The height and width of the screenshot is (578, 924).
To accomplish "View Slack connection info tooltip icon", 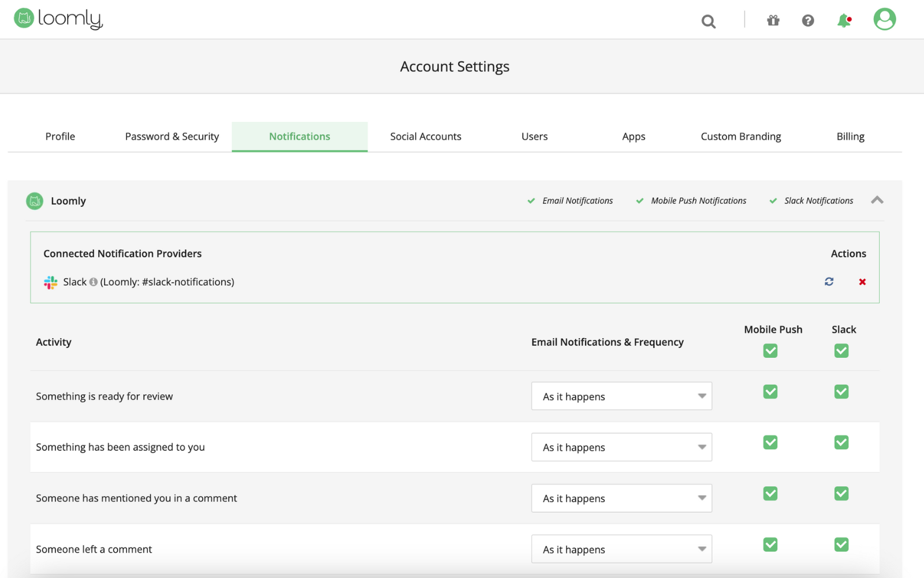I will tap(93, 283).
